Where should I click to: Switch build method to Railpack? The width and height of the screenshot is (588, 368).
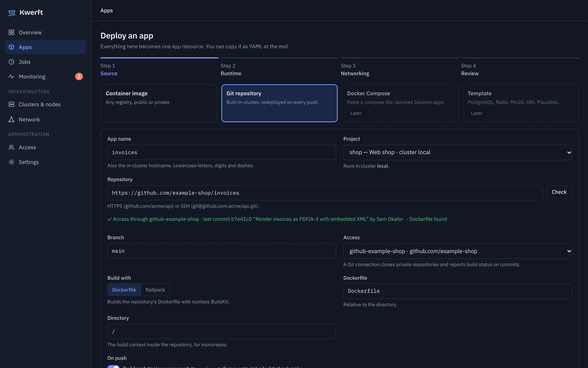pyautogui.click(x=155, y=290)
